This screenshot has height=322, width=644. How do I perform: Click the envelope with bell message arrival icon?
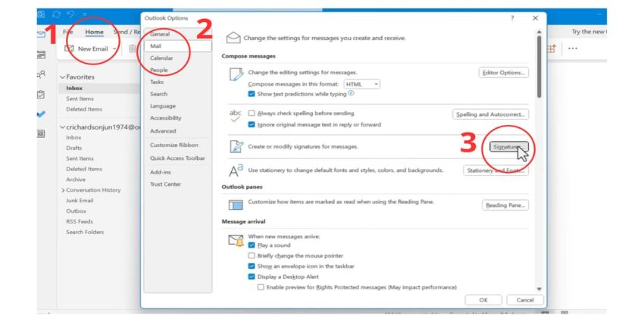tap(236, 241)
